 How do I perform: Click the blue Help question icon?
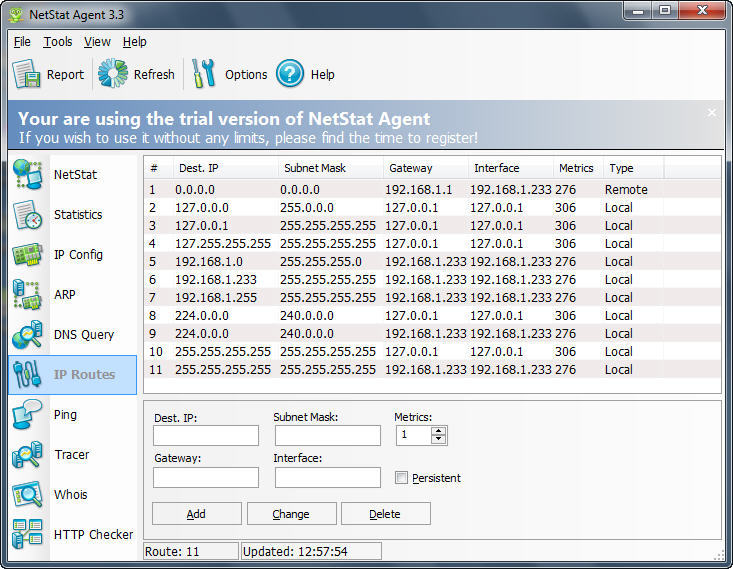[x=290, y=74]
